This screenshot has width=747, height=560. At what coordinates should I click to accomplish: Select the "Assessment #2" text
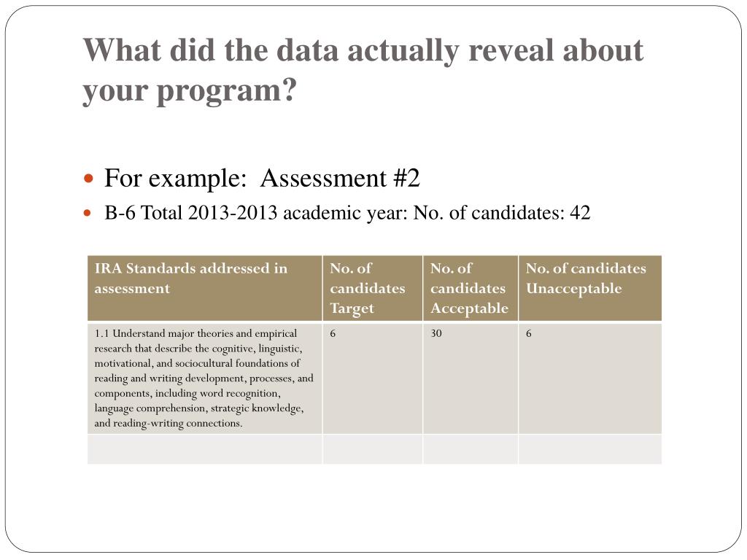click(341, 178)
